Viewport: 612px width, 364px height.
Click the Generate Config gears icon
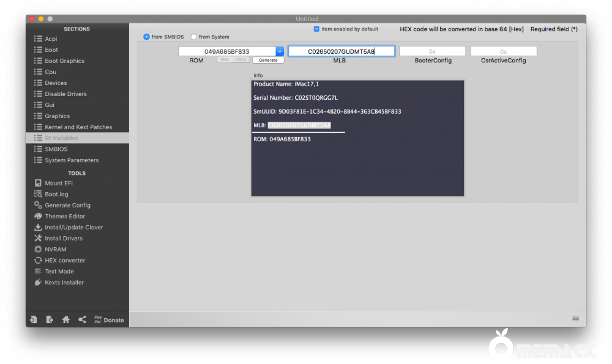pyautogui.click(x=38, y=205)
